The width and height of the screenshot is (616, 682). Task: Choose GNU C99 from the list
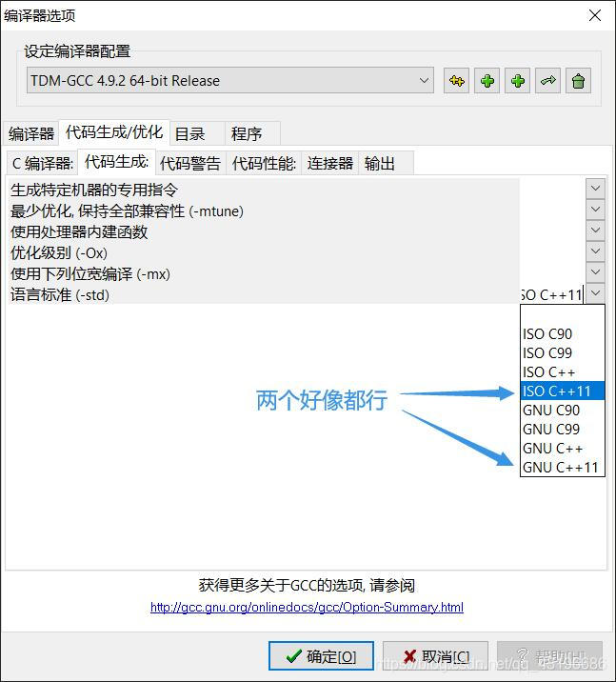coord(562,430)
